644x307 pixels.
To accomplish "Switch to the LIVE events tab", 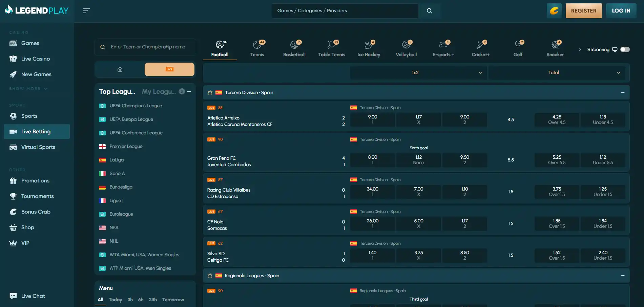I will click(x=169, y=69).
